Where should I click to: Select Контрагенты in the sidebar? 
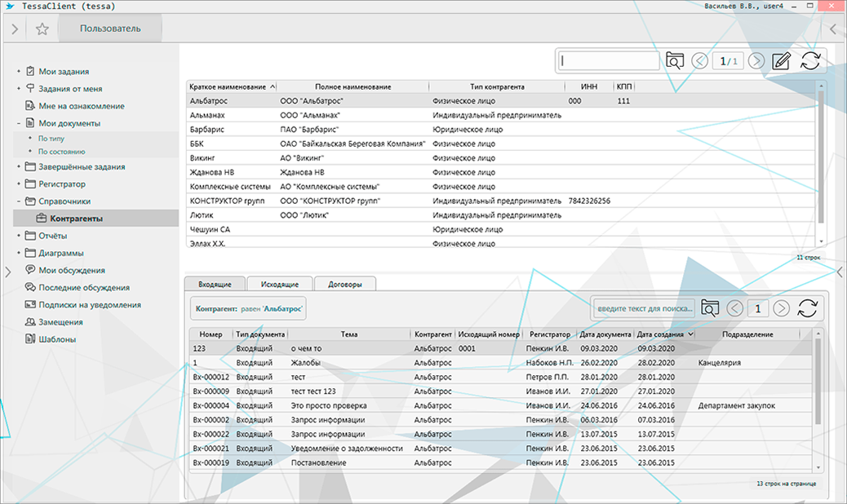76,219
